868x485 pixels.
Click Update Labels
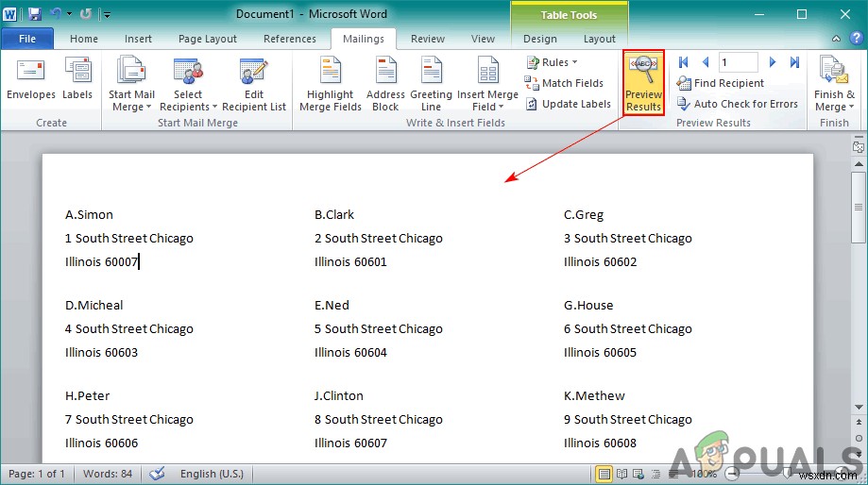[568, 104]
